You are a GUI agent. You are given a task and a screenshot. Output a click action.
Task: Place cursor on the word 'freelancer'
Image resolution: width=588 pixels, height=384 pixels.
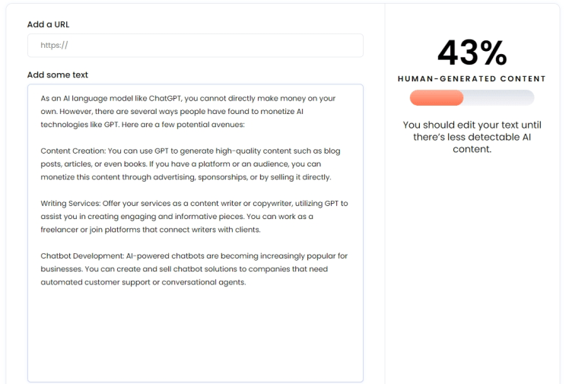click(59, 230)
